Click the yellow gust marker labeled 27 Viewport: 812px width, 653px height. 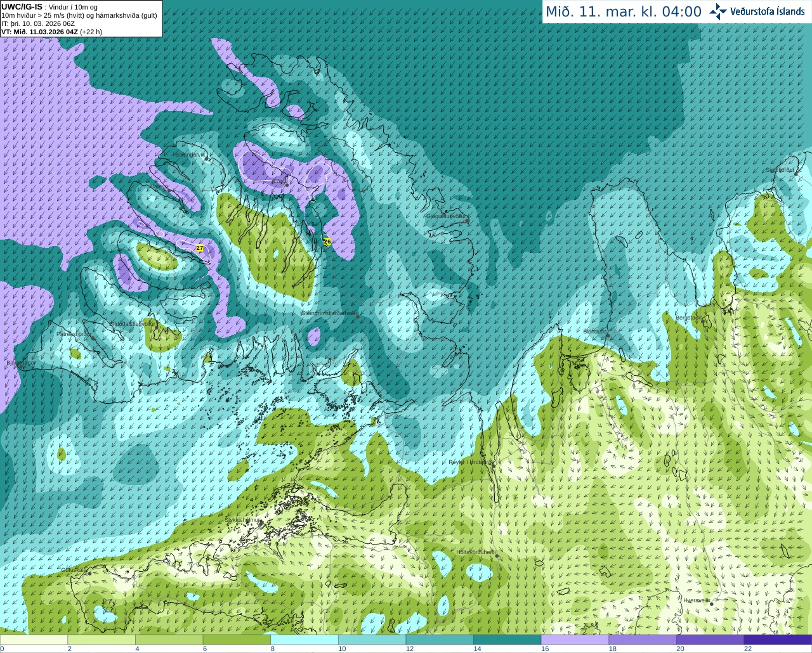click(x=200, y=248)
